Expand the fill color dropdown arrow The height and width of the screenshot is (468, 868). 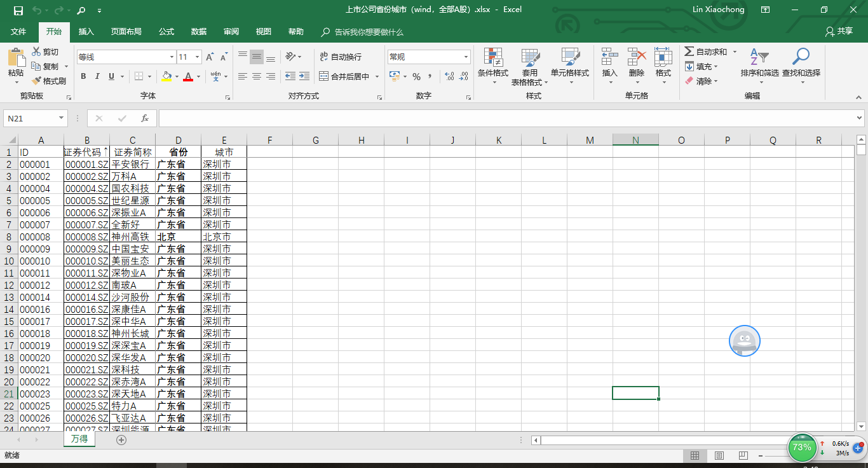click(x=177, y=76)
